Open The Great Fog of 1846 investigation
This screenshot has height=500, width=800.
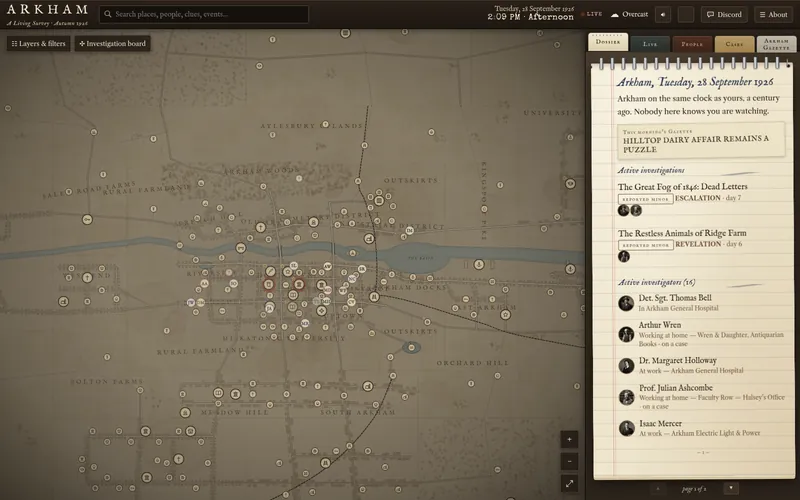pyautogui.click(x=682, y=187)
